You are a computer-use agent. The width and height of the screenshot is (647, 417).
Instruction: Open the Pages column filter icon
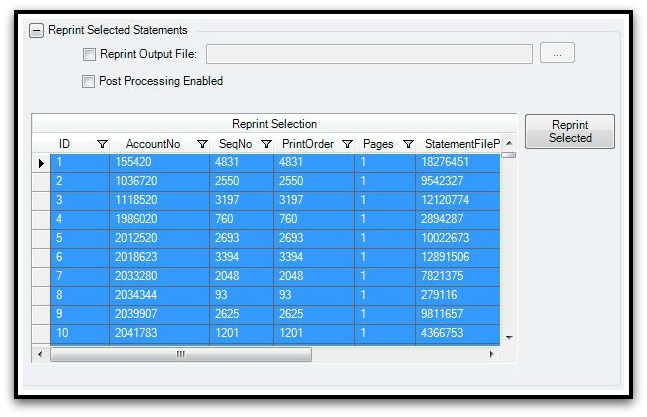pos(408,144)
